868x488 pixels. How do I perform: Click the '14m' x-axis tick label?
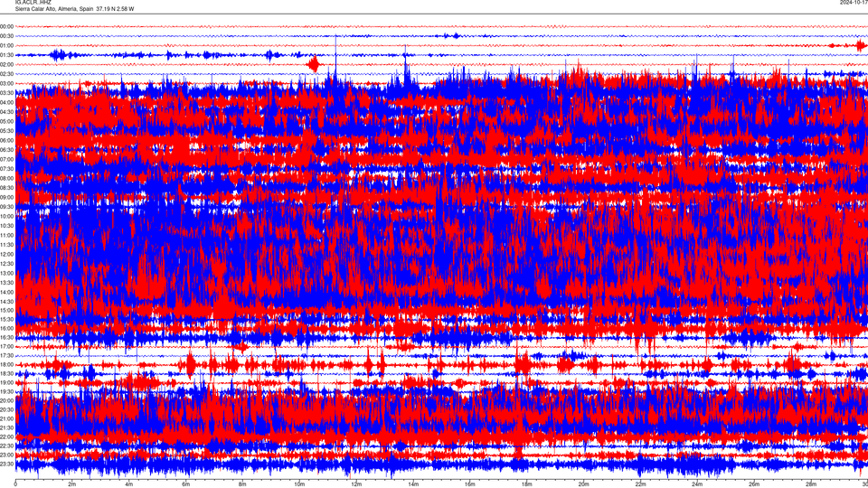coord(413,484)
